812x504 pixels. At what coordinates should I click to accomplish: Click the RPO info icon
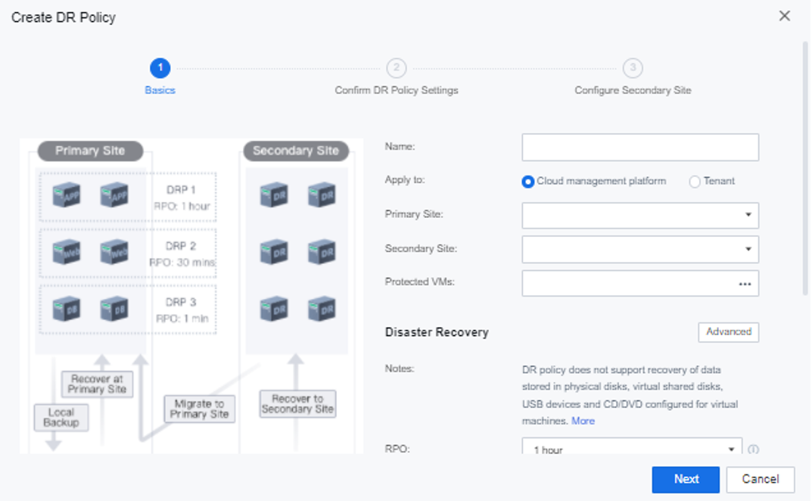[x=753, y=449]
